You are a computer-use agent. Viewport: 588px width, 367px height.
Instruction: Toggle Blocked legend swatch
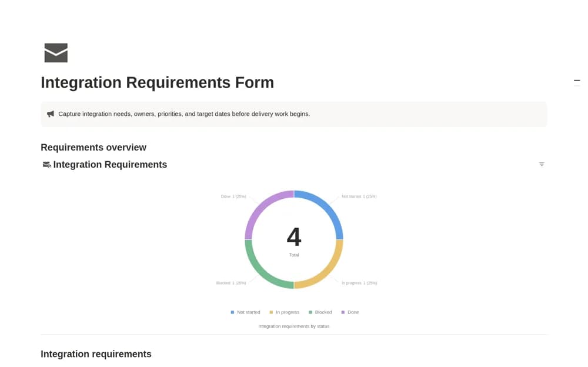(310, 312)
